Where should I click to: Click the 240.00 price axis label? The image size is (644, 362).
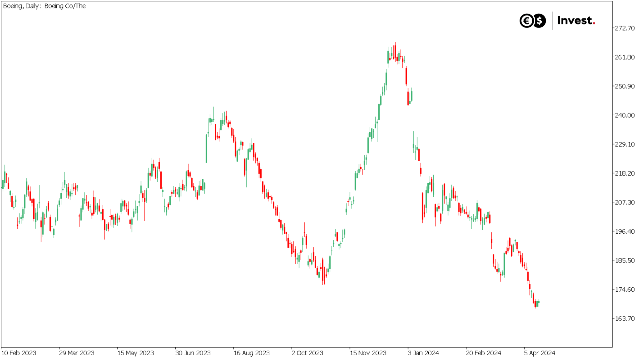coord(625,115)
